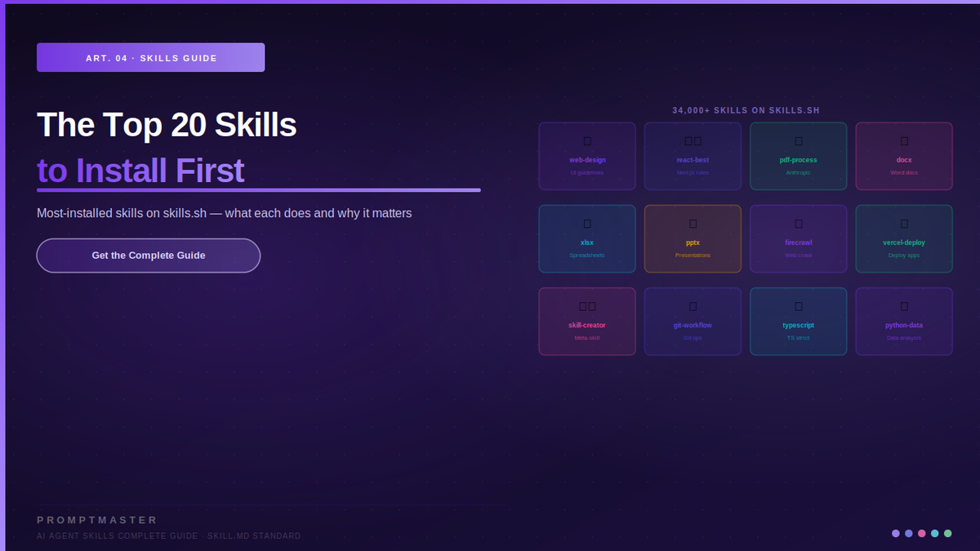Click the last green dot indicator

(948, 533)
